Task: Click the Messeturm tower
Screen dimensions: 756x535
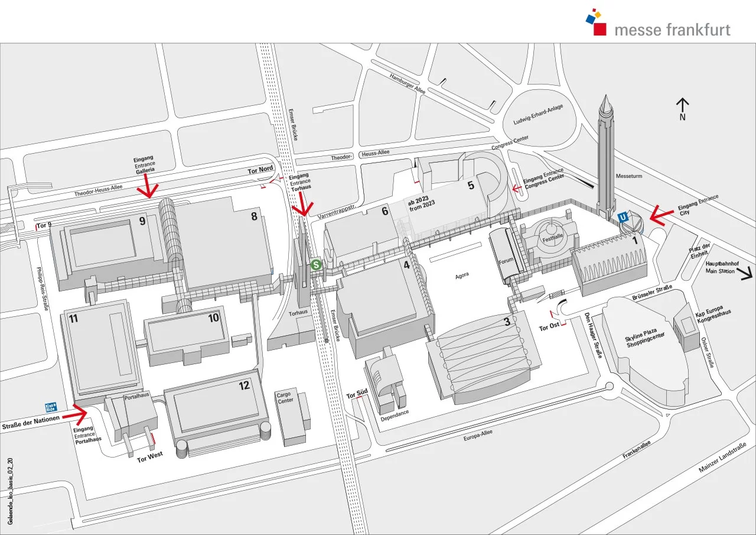Action: click(605, 155)
